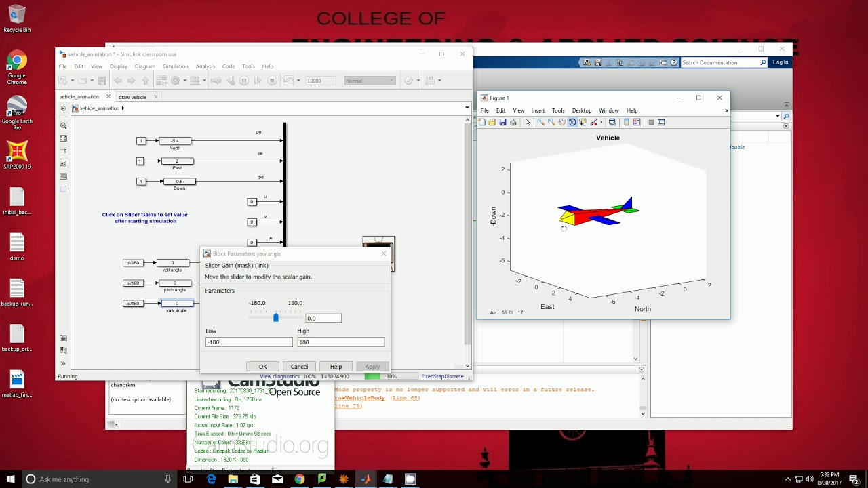Select the Rotate 3D tool in Figure 1

[572, 122]
